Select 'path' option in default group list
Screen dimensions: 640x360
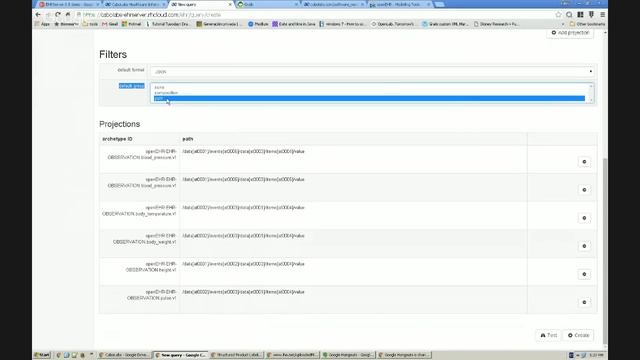(x=369, y=98)
